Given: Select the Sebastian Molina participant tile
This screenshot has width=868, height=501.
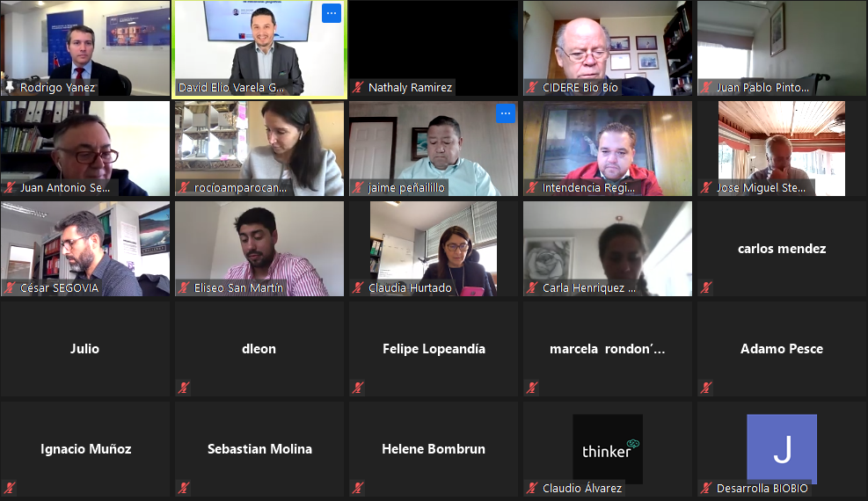Looking at the screenshot, I should point(259,449).
